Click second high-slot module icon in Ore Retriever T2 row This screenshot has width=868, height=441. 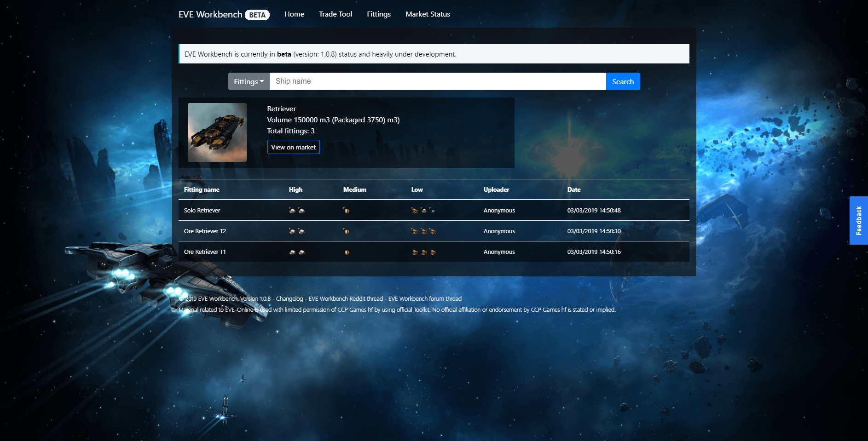301,231
